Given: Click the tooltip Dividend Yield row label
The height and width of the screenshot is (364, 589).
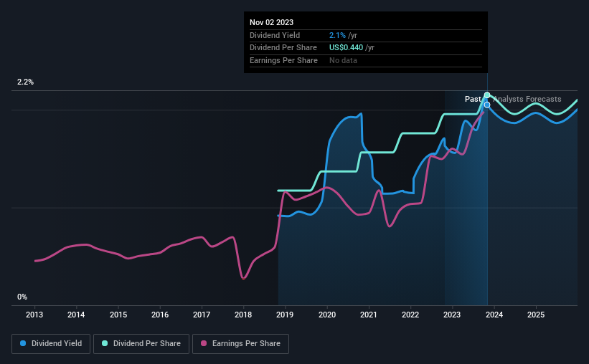Looking at the screenshot, I should click(275, 35).
